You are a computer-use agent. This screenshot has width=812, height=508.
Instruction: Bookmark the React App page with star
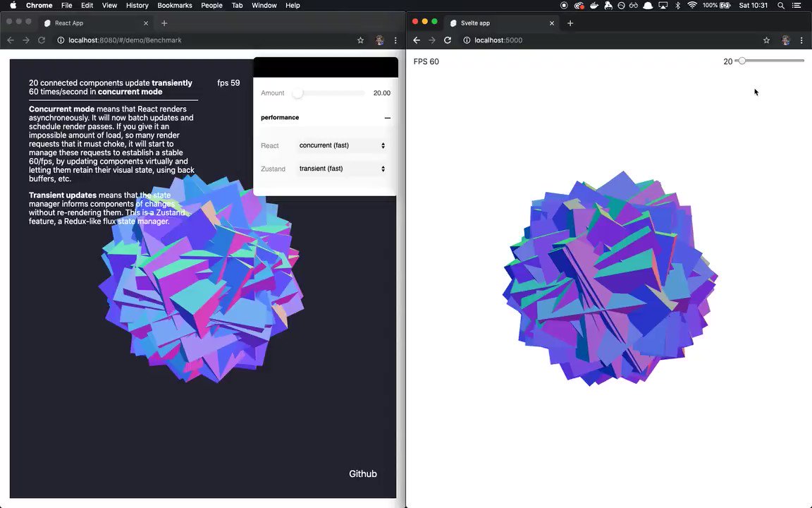[360, 40]
